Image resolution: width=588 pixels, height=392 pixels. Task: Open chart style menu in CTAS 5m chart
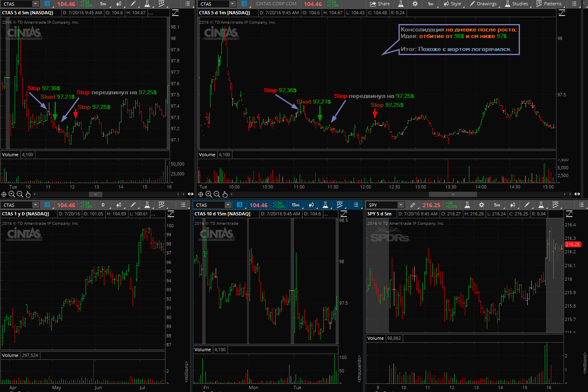tap(119, 4)
